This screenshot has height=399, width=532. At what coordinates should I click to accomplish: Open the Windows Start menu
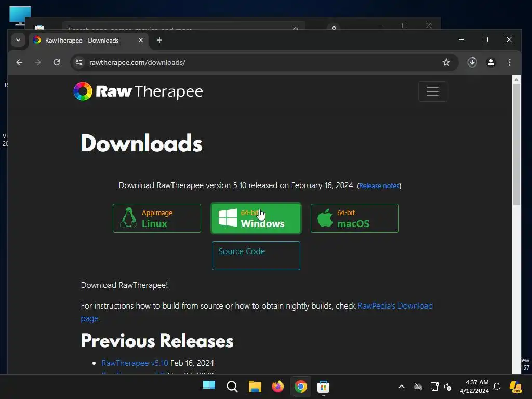coord(209,387)
